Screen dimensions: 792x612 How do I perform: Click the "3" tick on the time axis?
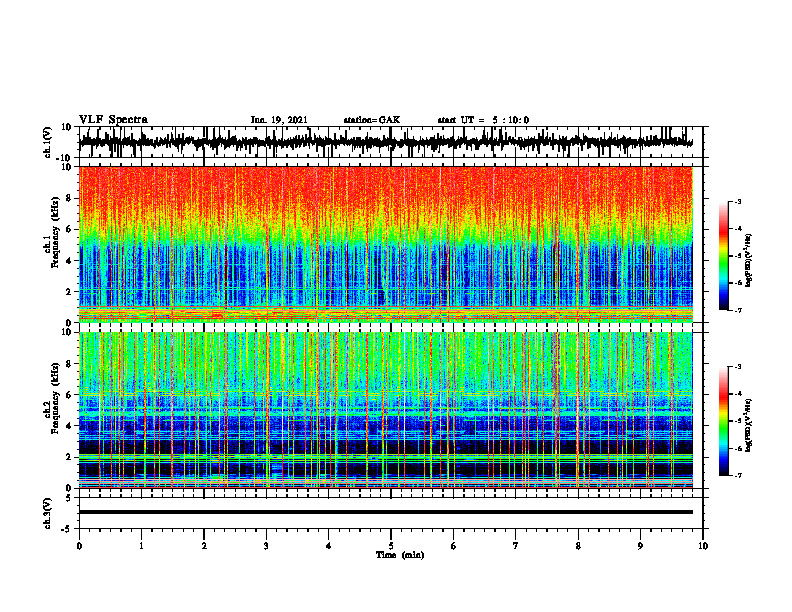266,546
